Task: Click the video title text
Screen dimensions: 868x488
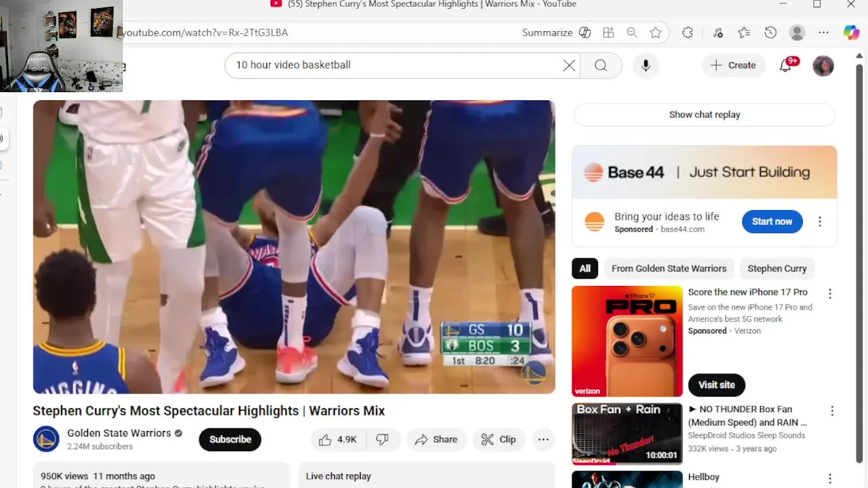Action: point(209,411)
